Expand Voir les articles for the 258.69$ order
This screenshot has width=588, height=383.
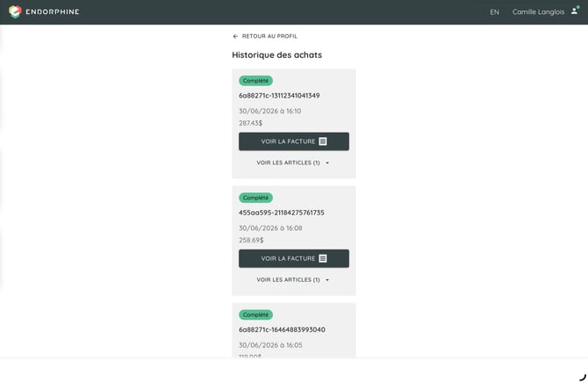tap(293, 279)
